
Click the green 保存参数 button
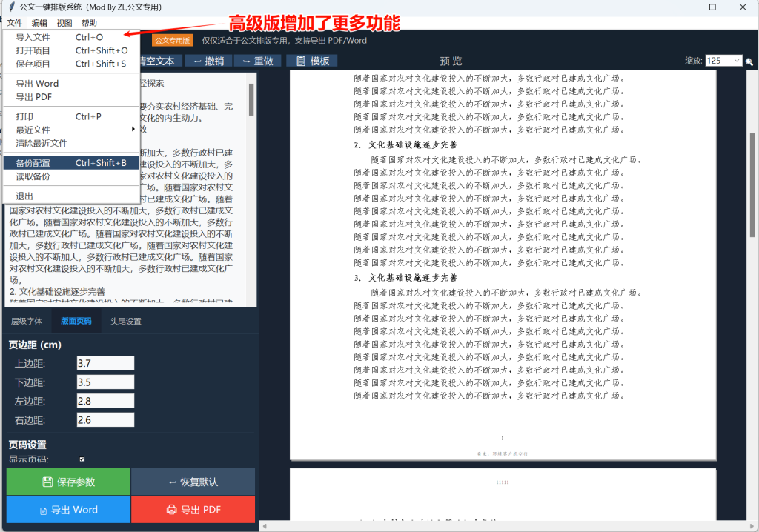click(x=68, y=482)
